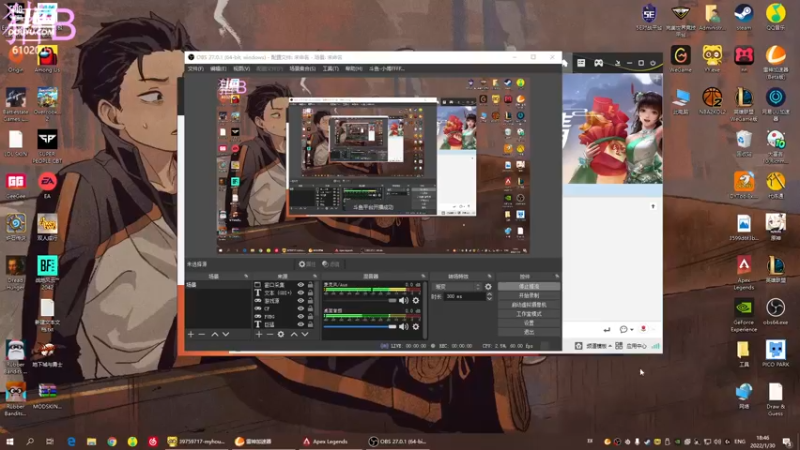Select the scene entry in the scenes list

(x=218, y=285)
